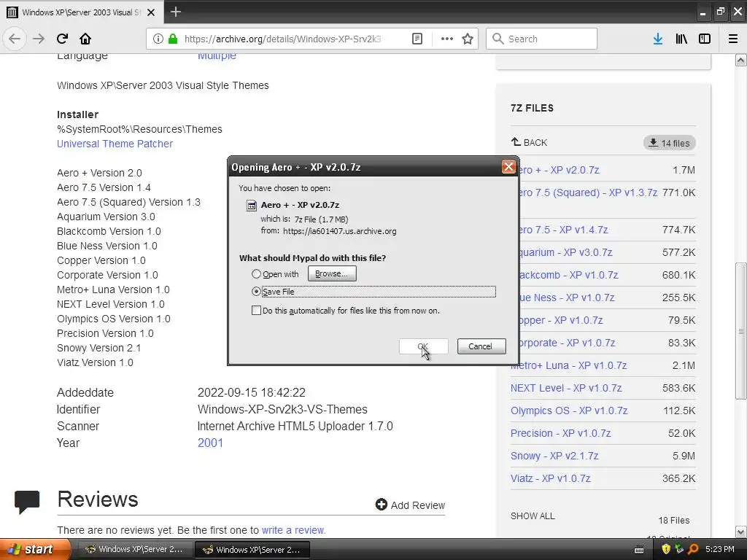Open the Home page icon
Image resolution: width=747 pixels, height=560 pixels.
[x=85, y=39]
